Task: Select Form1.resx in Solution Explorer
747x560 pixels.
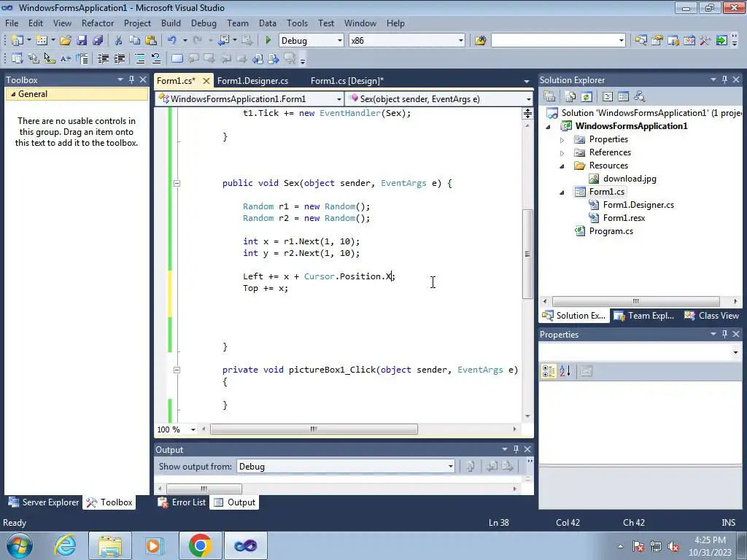Action: pyautogui.click(x=624, y=218)
